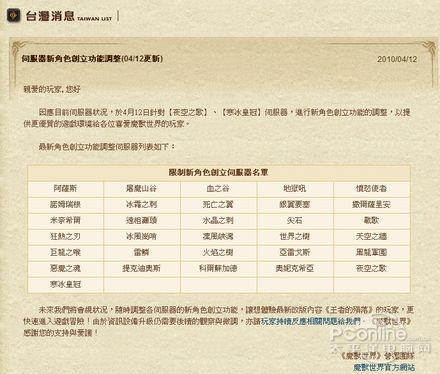Select the 火焰之樹 server cell
Screen dimensions: 440x374
(x=218, y=253)
